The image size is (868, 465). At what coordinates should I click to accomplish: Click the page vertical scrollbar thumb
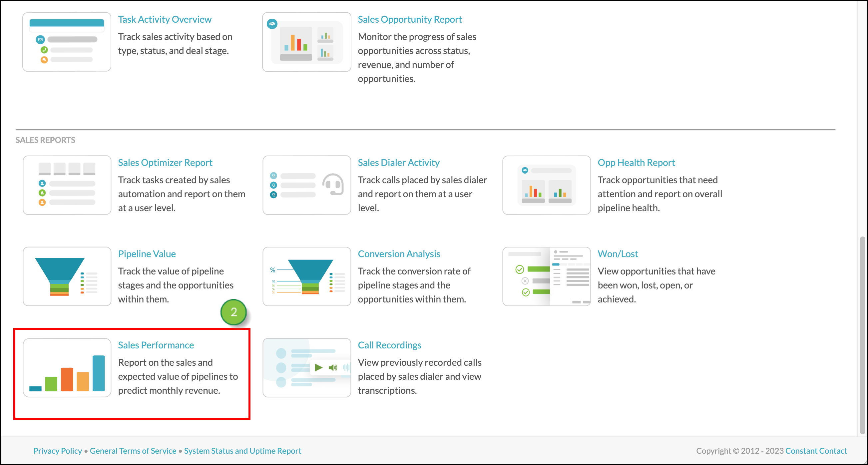point(862,335)
